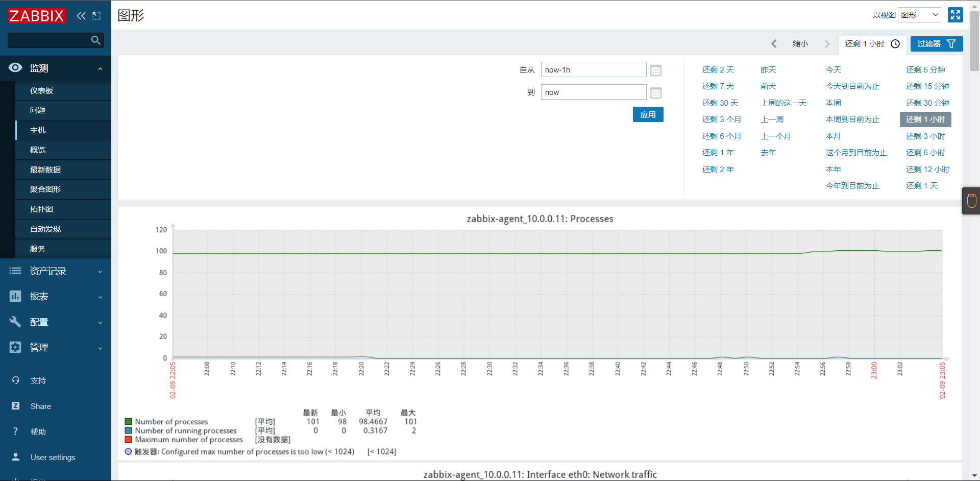The height and width of the screenshot is (481, 980).
Task: Select the 还剩 7 天 time range
Action: [x=718, y=86]
